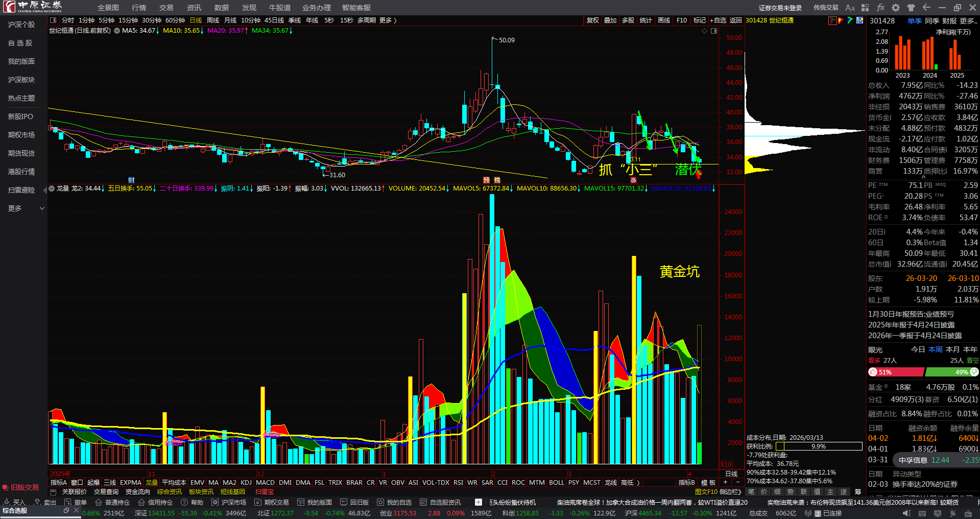Click the red-yellow flag icon beside stock name
This screenshot has height=519, width=980.
(841, 20)
